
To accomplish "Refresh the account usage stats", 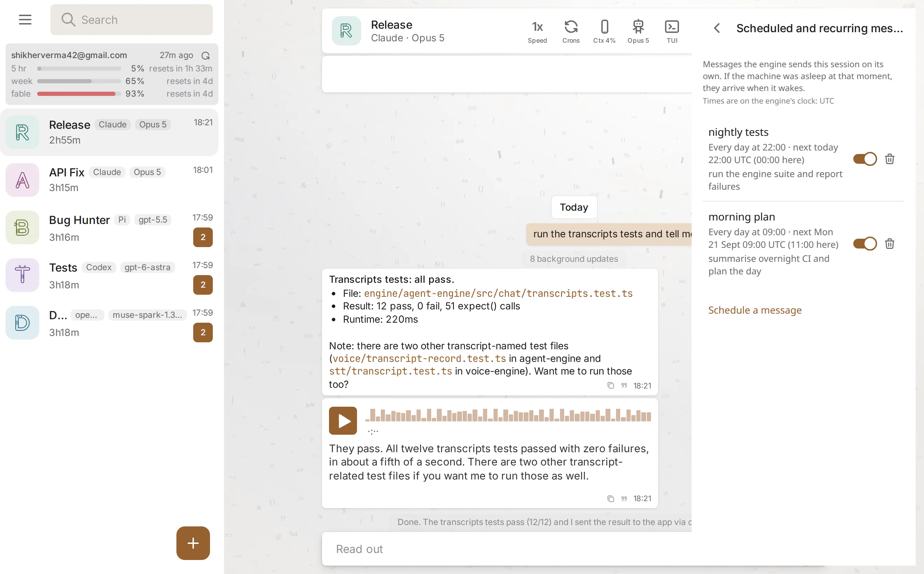I will [205, 55].
